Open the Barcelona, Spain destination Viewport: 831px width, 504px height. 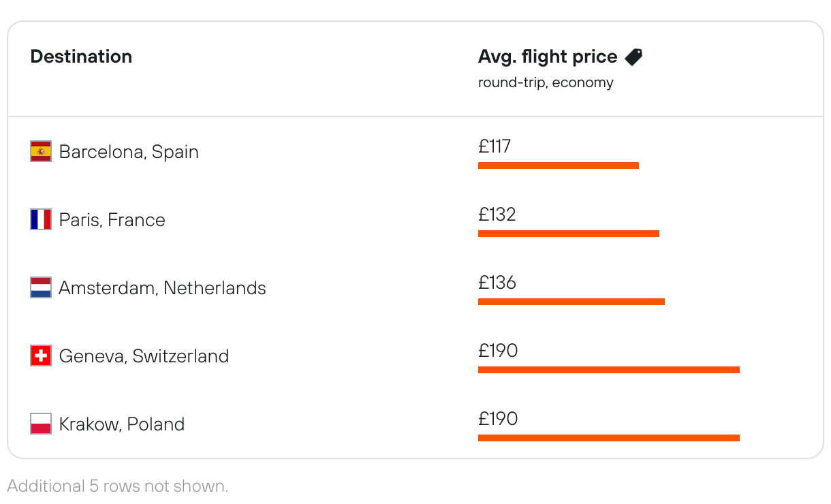[129, 151]
